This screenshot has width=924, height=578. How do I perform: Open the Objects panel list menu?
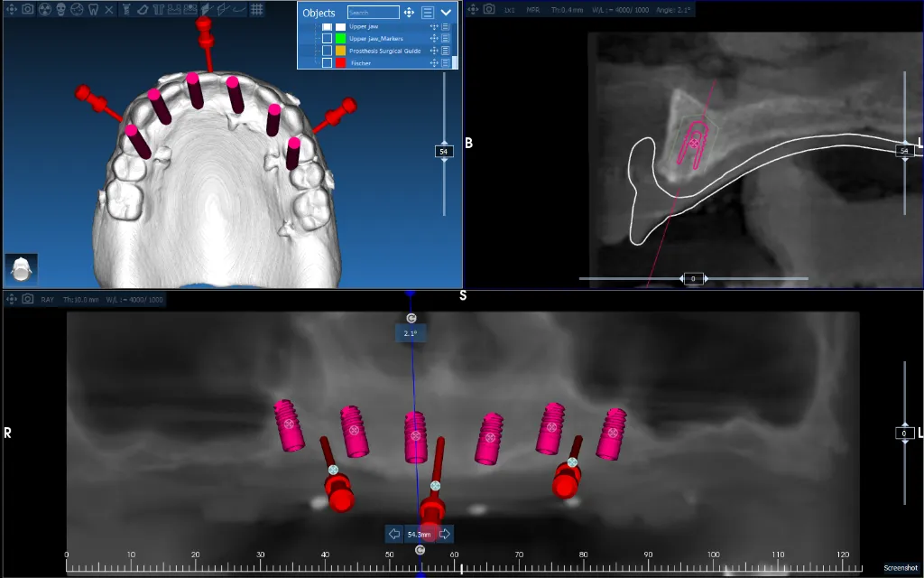click(428, 12)
